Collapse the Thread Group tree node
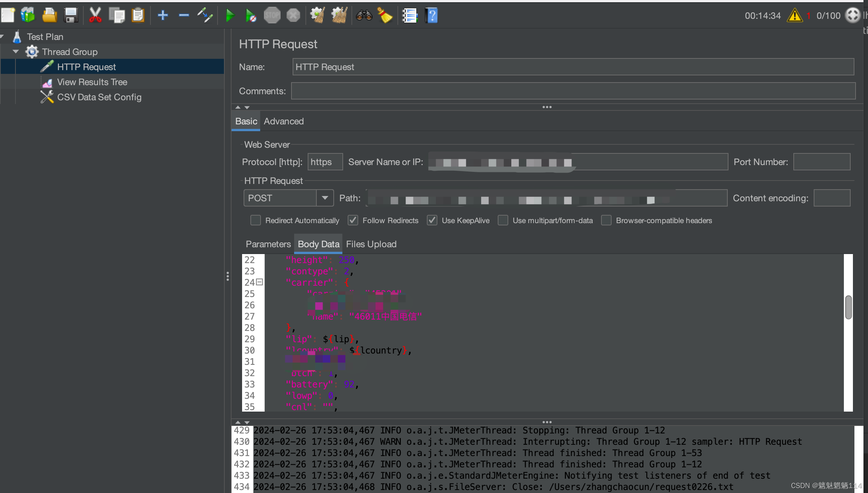This screenshot has height=493, width=868. [x=16, y=52]
